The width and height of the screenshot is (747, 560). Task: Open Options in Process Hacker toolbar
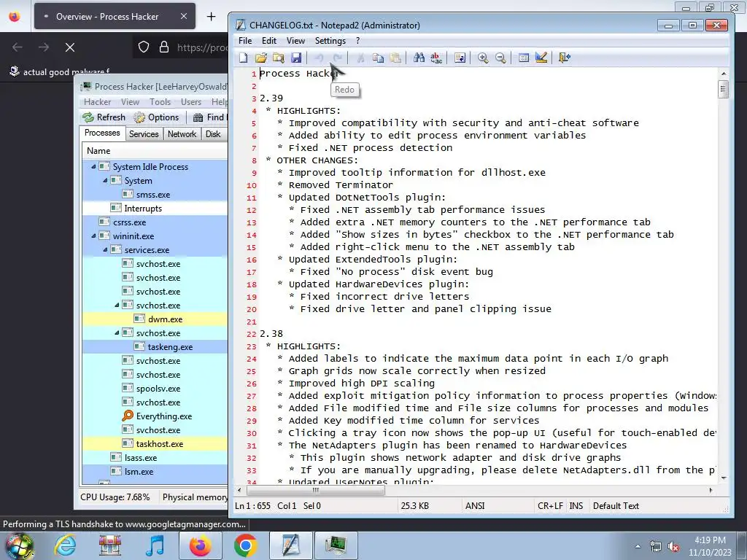156,117
